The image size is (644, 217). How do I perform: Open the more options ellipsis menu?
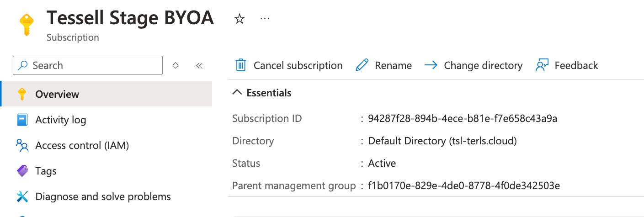coord(265,19)
